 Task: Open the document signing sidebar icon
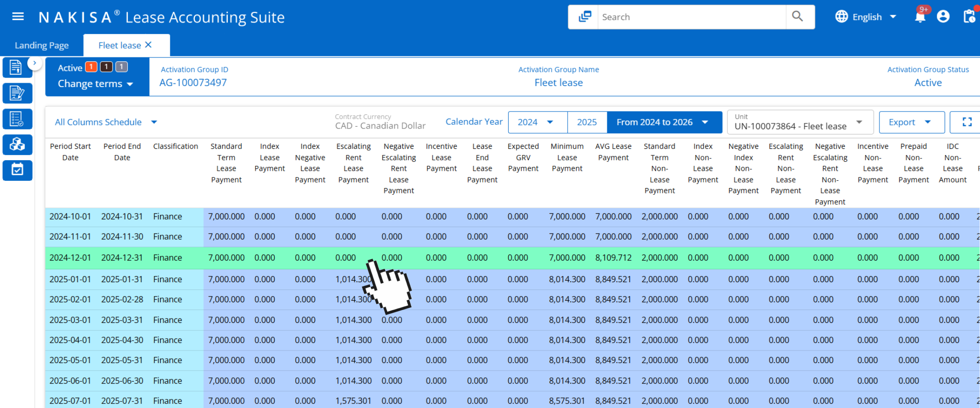[x=17, y=93]
